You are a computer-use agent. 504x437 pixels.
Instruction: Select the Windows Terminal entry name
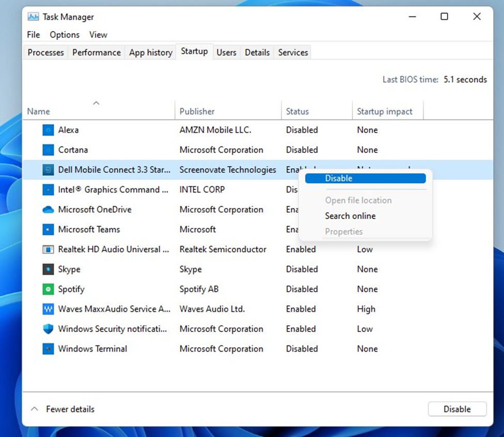point(93,349)
